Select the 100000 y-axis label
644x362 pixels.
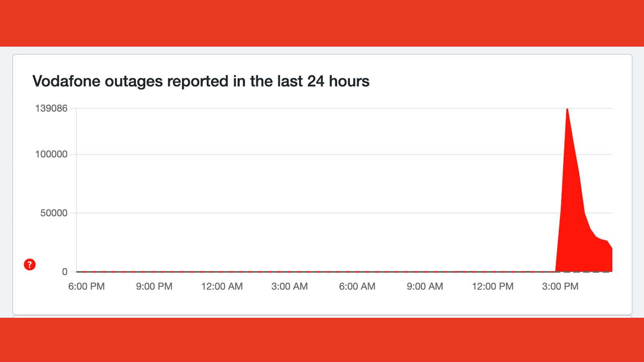coord(52,154)
